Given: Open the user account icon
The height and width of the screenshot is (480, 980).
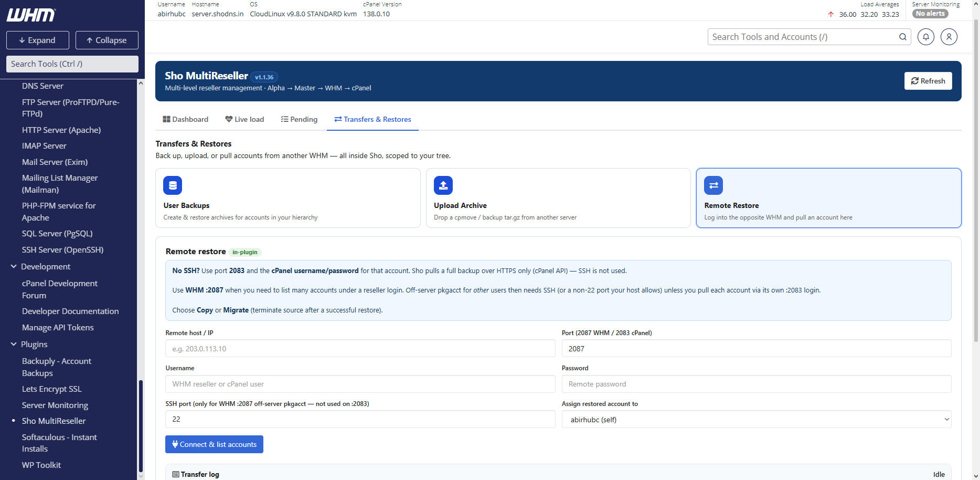Looking at the screenshot, I should (949, 37).
